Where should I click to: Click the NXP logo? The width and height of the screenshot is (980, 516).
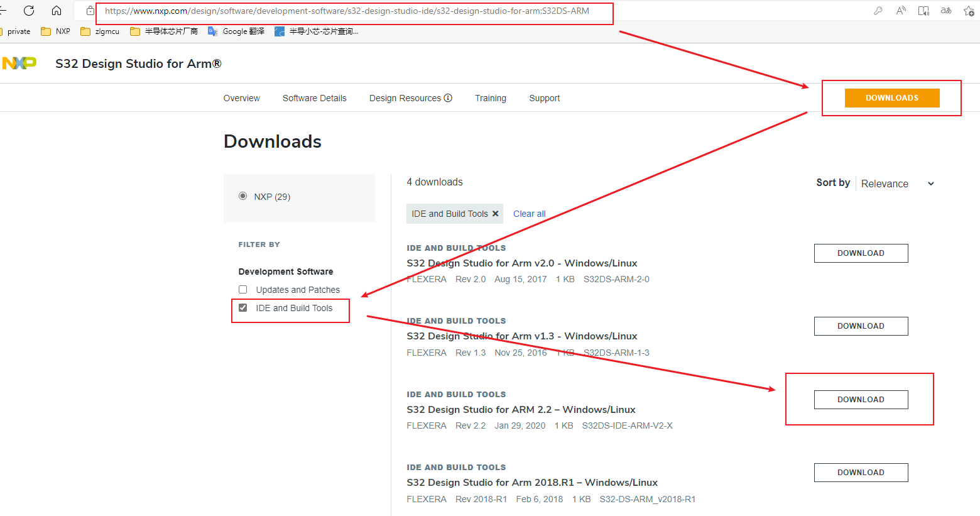pyautogui.click(x=19, y=63)
